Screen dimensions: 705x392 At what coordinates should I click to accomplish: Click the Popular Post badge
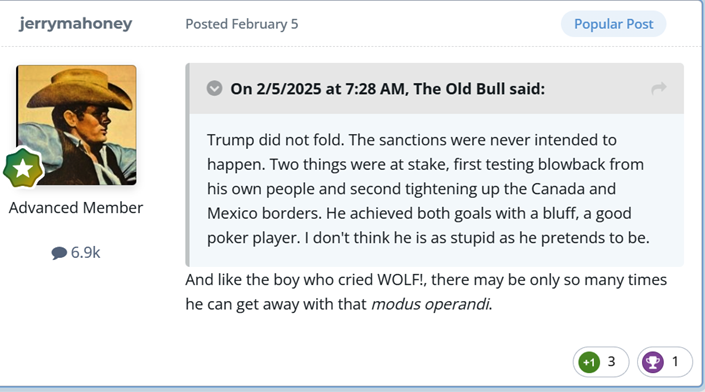pyautogui.click(x=613, y=24)
